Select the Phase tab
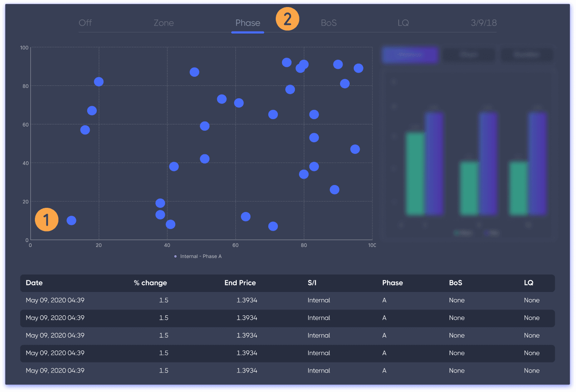576x392 pixels. point(248,23)
